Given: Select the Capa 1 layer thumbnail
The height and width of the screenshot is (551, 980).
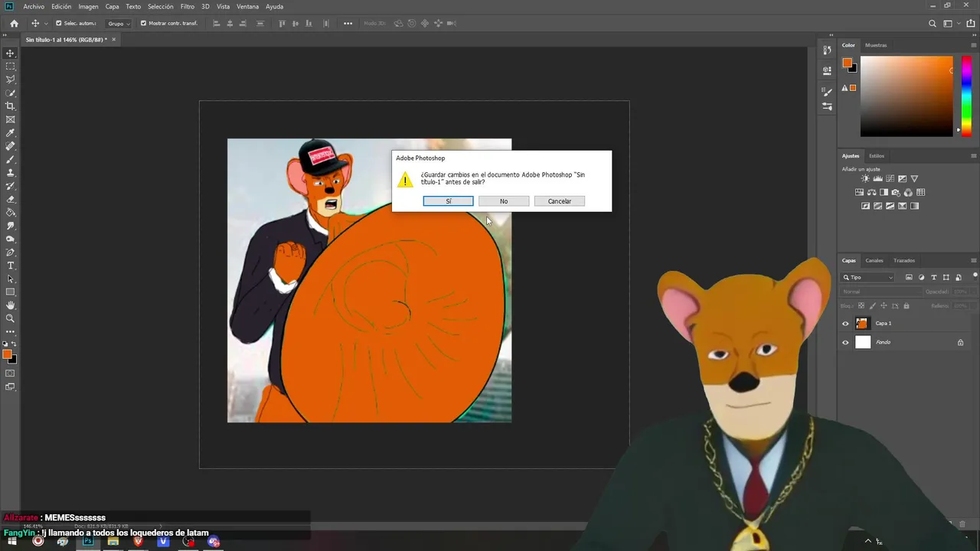Looking at the screenshot, I should pos(863,324).
